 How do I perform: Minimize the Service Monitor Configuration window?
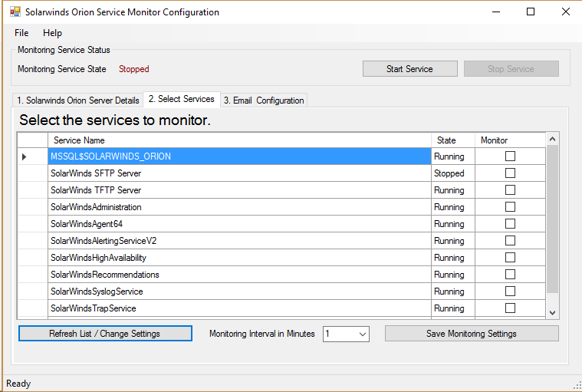[x=496, y=12]
